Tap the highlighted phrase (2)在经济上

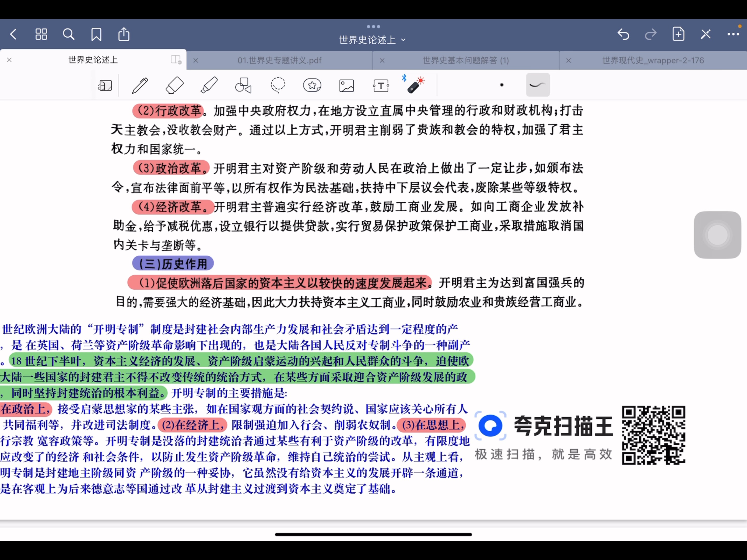193,425
